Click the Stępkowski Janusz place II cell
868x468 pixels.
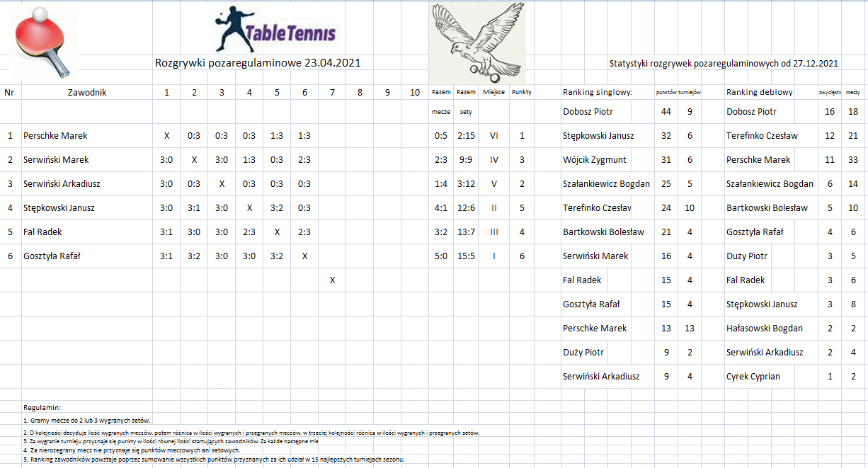[494, 207]
